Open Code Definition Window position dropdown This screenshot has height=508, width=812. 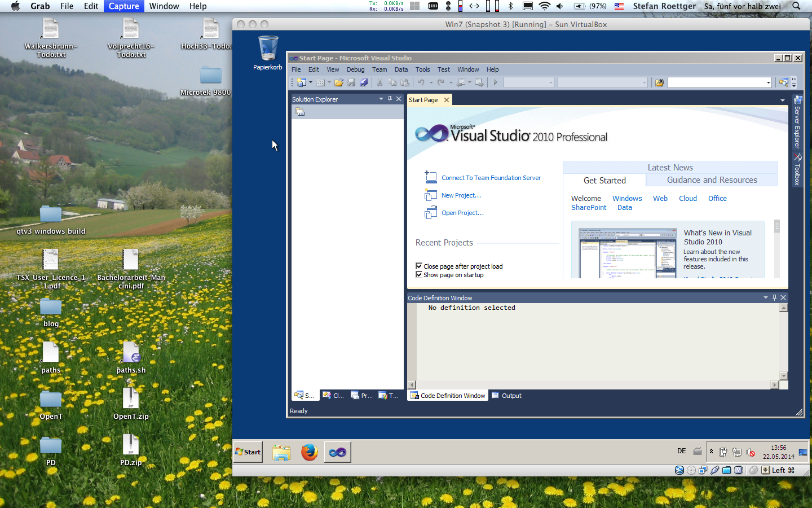click(766, 297)
